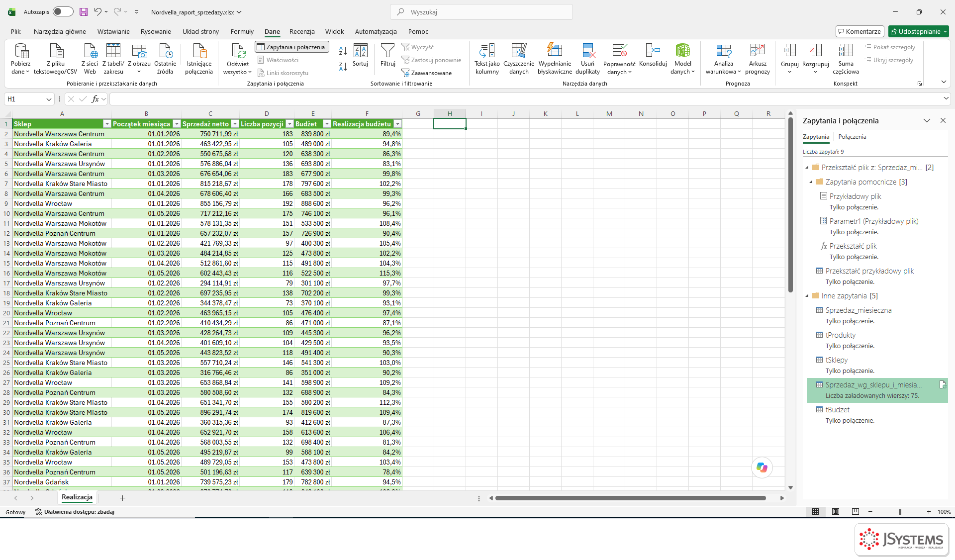This screenshot has width=955, height=560.
Task: Open the Sortuj dialog
Action: click(x=360, y=55)
